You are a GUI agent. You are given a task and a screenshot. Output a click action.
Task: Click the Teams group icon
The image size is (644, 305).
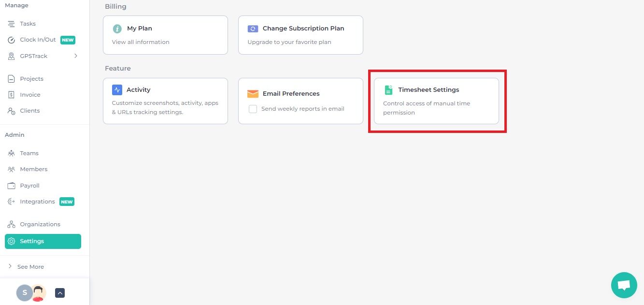tap(11, 153)
